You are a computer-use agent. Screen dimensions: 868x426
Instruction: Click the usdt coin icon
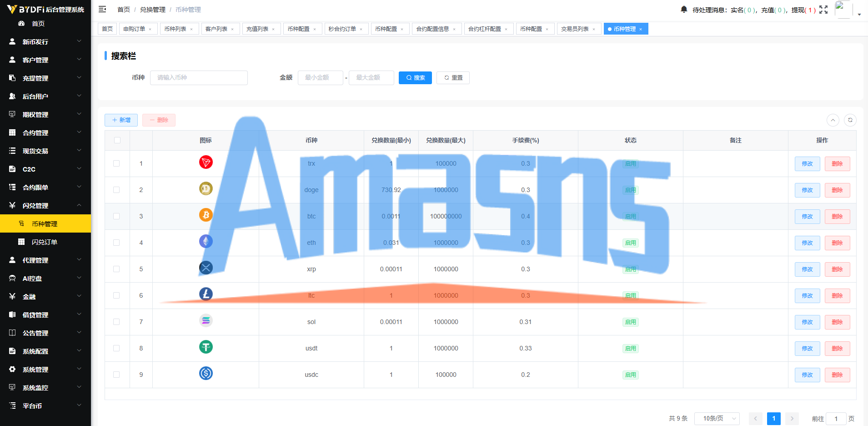click(x=206, y=347)
